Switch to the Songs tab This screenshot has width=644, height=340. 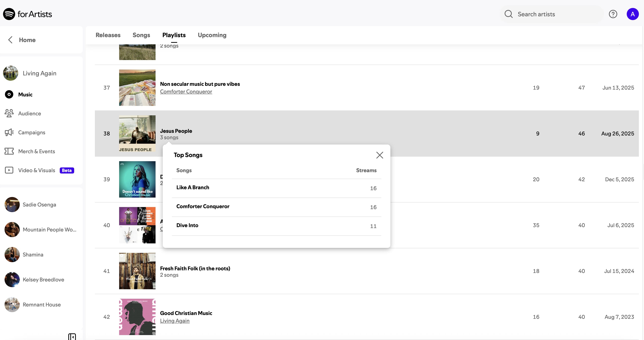coord(141,35)
